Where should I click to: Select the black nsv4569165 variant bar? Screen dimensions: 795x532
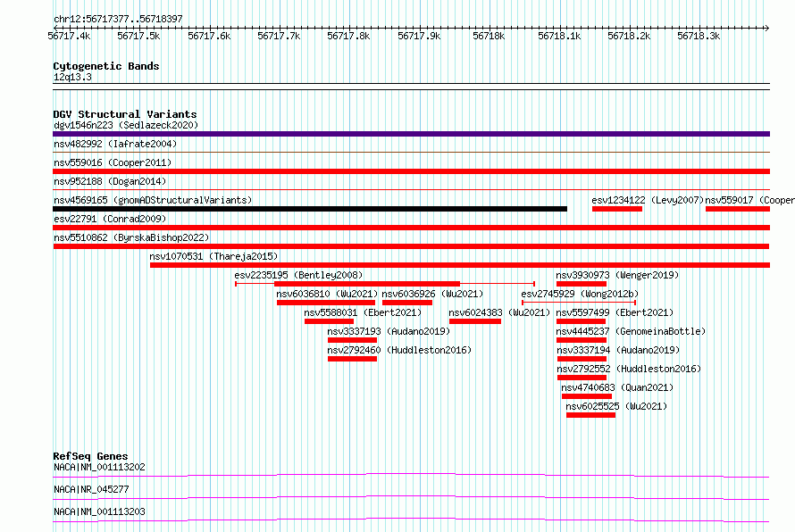point(310,209)
